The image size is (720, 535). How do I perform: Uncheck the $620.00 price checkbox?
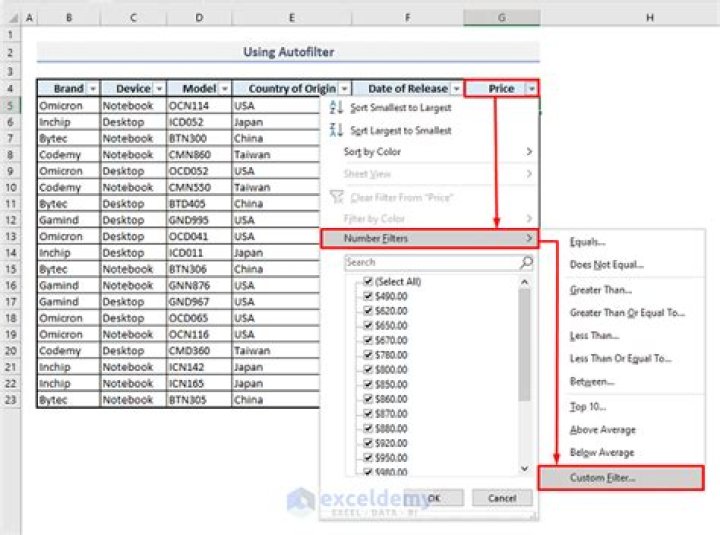click(x=367, y=310)
